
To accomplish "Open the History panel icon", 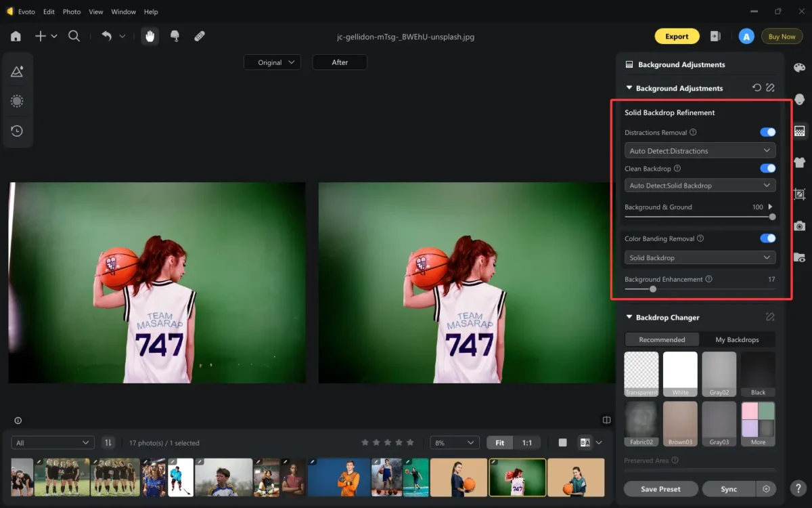I will pos(17,131).
